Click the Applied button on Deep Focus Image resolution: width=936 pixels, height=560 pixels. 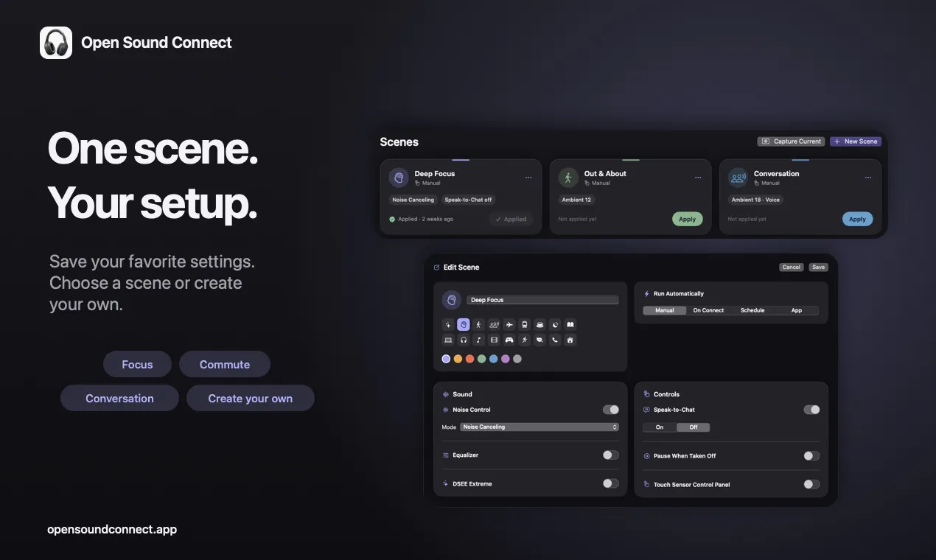(511, 219)
